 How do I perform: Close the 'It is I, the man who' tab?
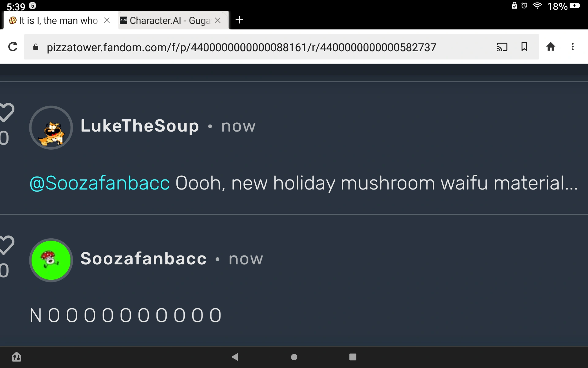(x=107, y=21)
